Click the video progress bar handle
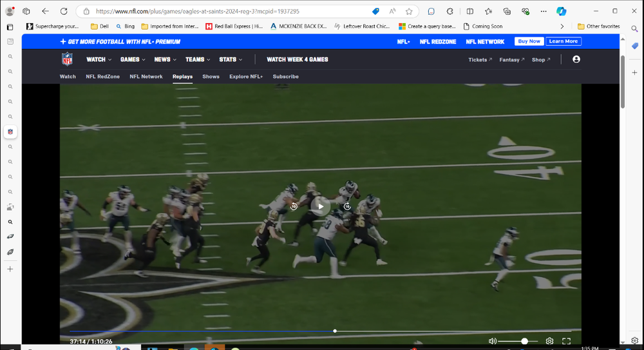 tap(335, 331)
